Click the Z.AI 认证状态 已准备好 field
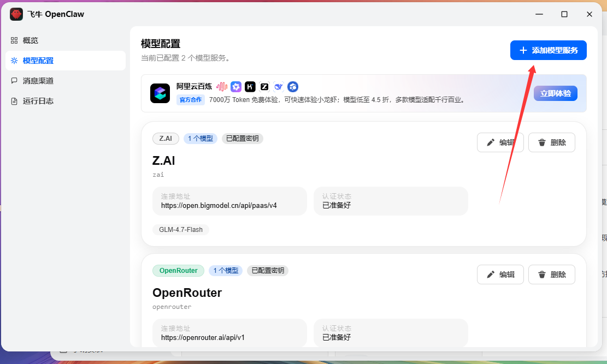The height and width of the screenshot is (364, 607). [x=391, y=201]
